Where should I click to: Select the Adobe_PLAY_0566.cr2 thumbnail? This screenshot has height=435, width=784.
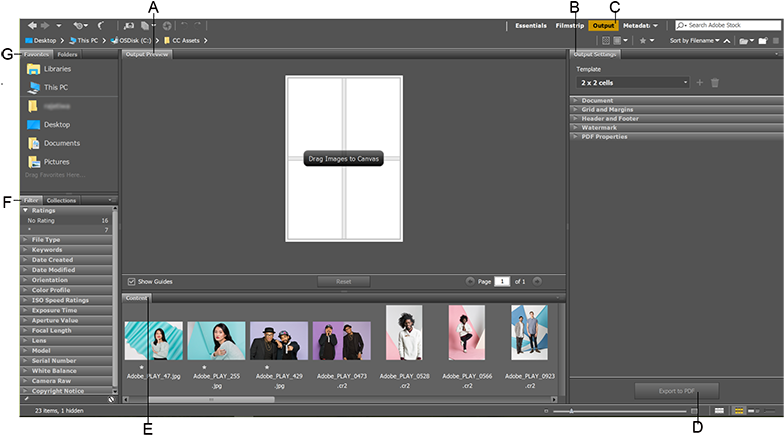467,333
